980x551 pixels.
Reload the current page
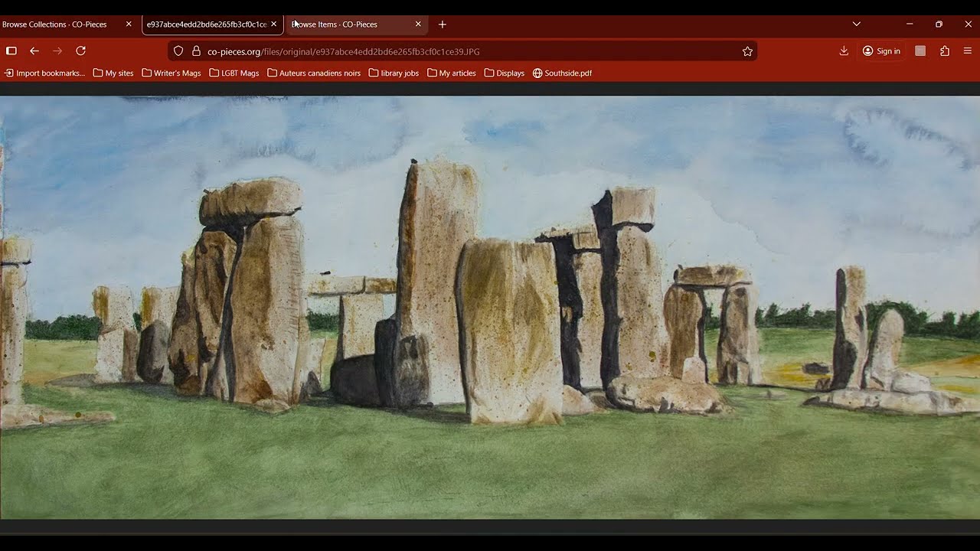(80, 51)
